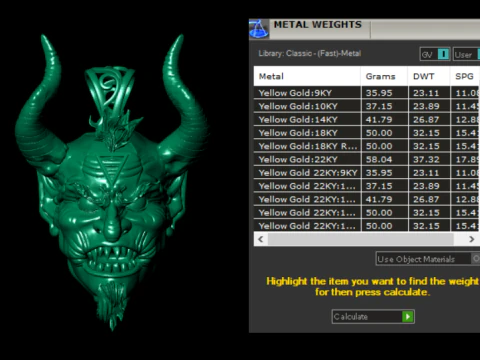The image size is (480, 360).
Task: Sort by the Metal column header
Action: [x=307, y=76]
